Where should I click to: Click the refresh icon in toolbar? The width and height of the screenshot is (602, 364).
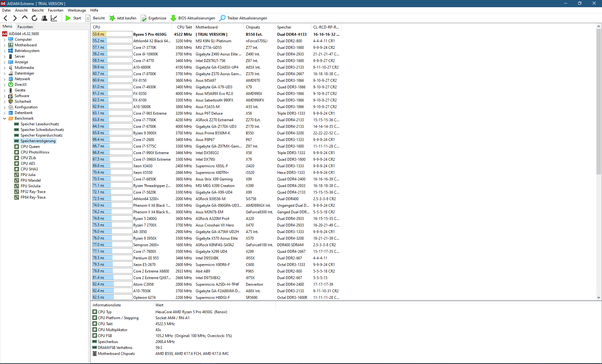pos(34,18)
